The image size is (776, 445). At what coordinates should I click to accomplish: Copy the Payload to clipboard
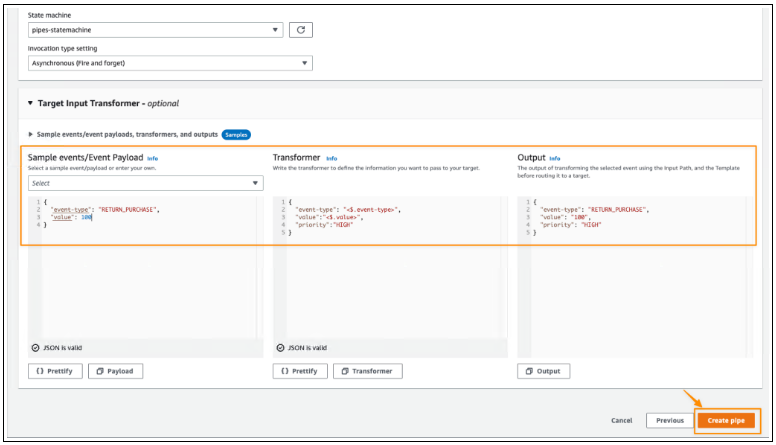(x=115, y=371)
